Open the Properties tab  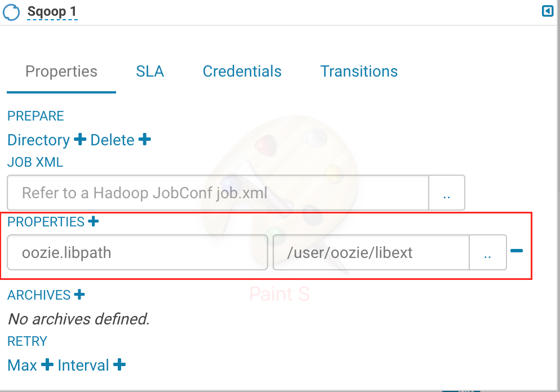pyautogui.click(x=61, y=72)
